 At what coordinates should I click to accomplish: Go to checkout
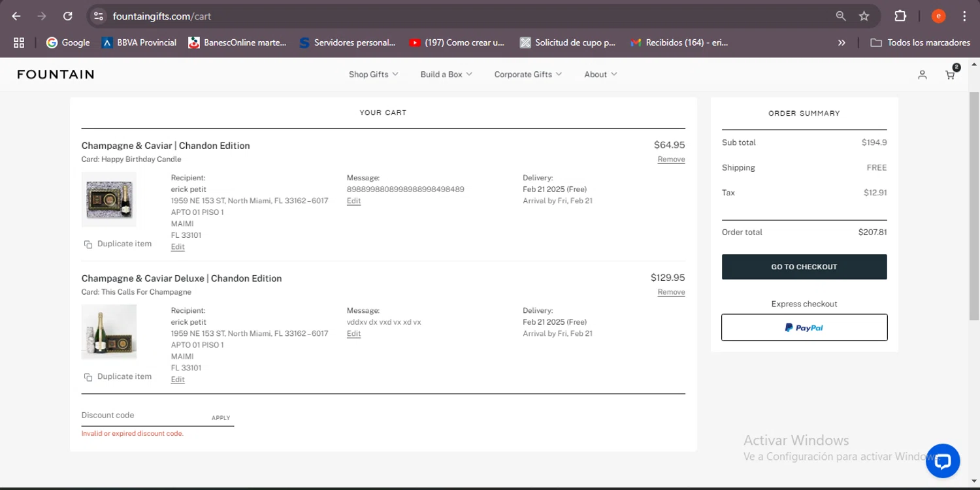coord(804,267)
